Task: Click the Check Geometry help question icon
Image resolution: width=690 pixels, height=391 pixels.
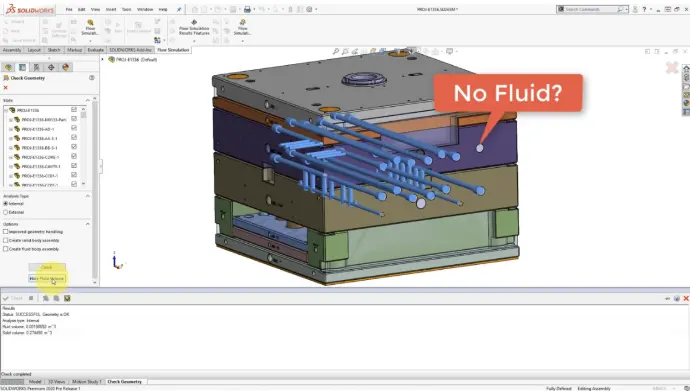Action: [x=92, y=78]
